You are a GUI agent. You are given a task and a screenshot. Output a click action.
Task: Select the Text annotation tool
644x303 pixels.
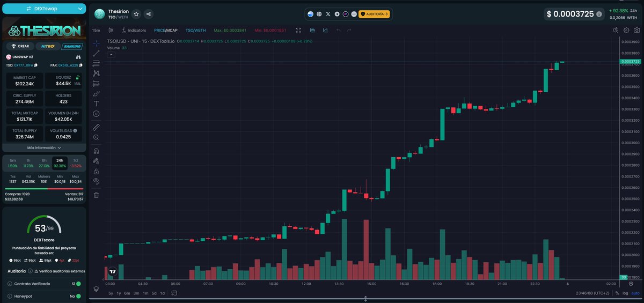(96, 104)
